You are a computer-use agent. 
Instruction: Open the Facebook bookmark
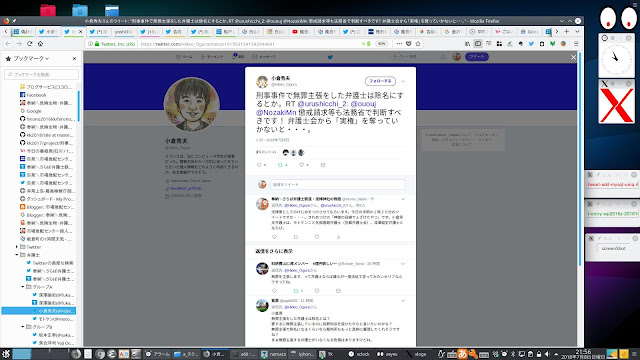[36, 95]
